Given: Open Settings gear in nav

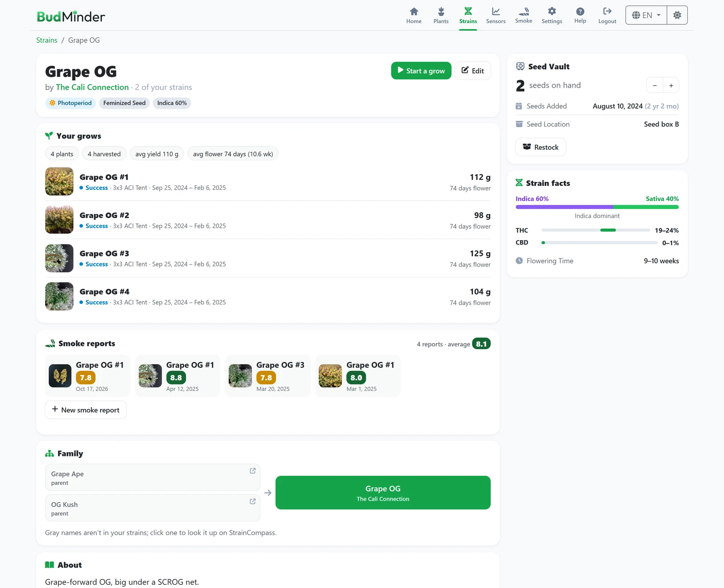Looking at the screenshot, I should click(552, 11).
